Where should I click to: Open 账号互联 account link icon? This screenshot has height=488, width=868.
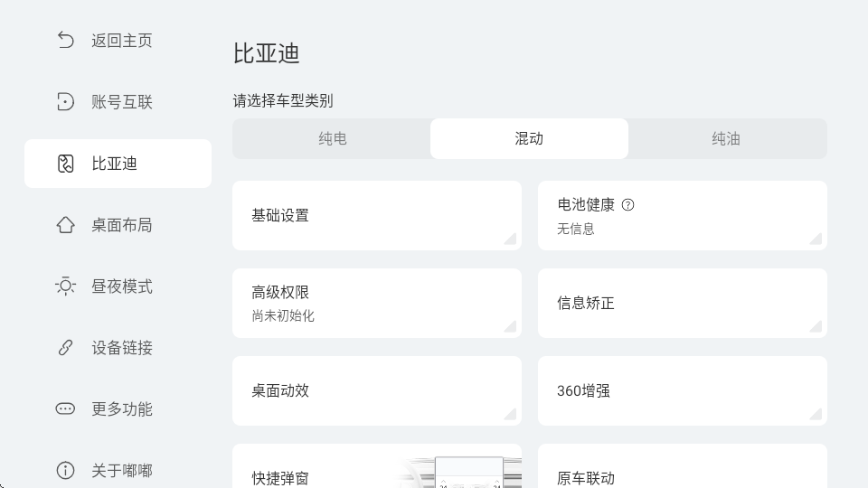(65, 102)
